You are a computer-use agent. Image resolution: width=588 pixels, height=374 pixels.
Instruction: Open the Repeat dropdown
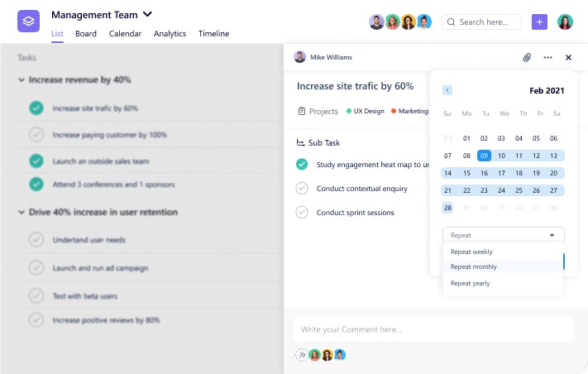click(x=503, y=235)
